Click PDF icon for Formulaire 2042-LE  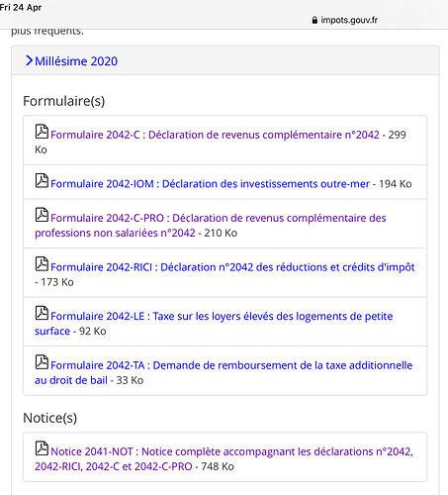42,313
